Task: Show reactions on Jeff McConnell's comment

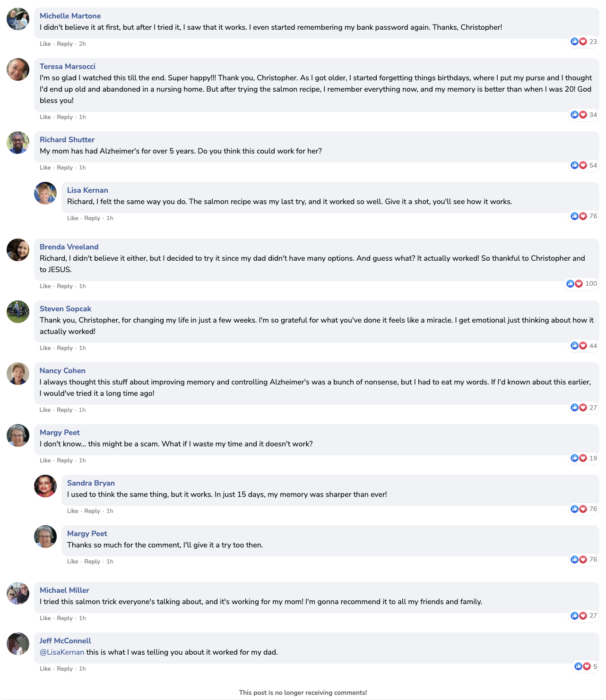Action: 583,666
